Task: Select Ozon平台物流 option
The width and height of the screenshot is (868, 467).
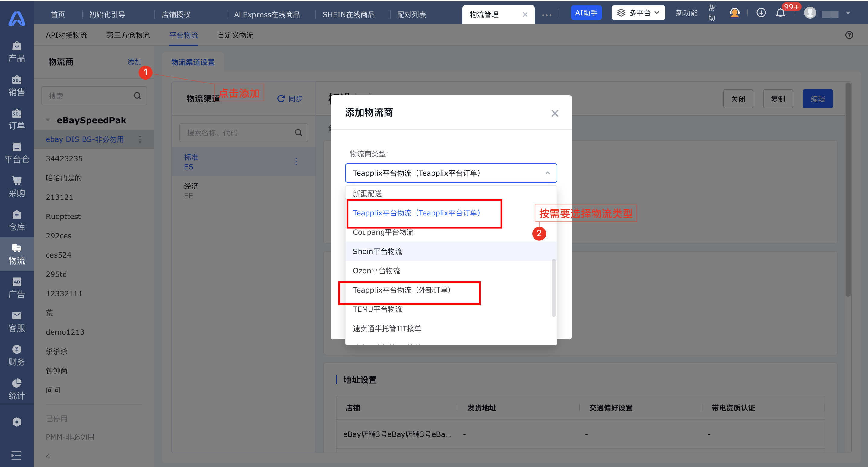Action: click(451, 271)
